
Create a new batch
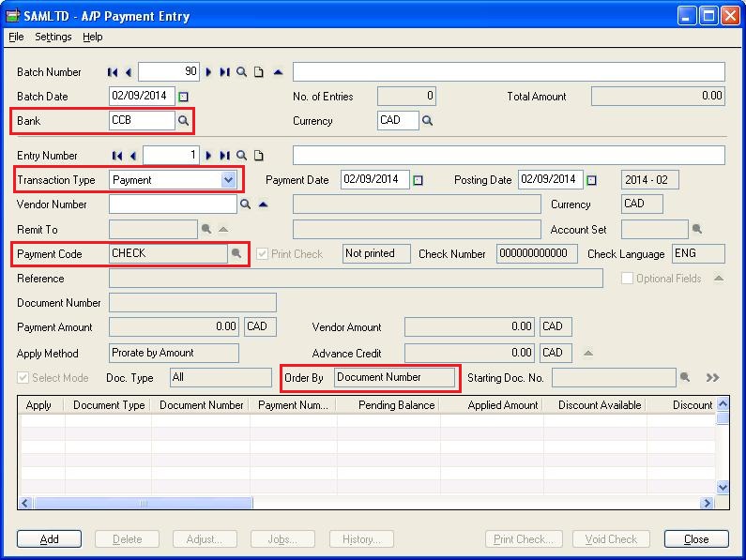click(x=258, y=72)
